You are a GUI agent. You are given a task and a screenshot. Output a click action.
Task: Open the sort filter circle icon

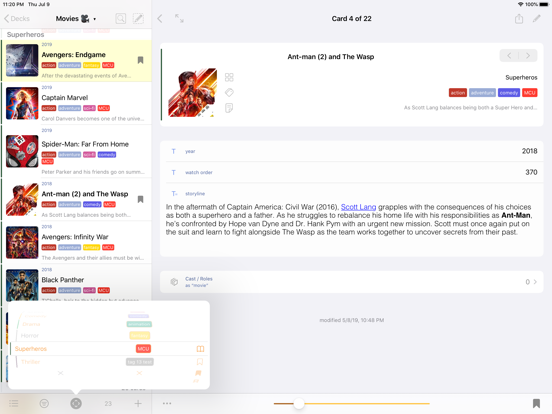click(x=44, y=403)
